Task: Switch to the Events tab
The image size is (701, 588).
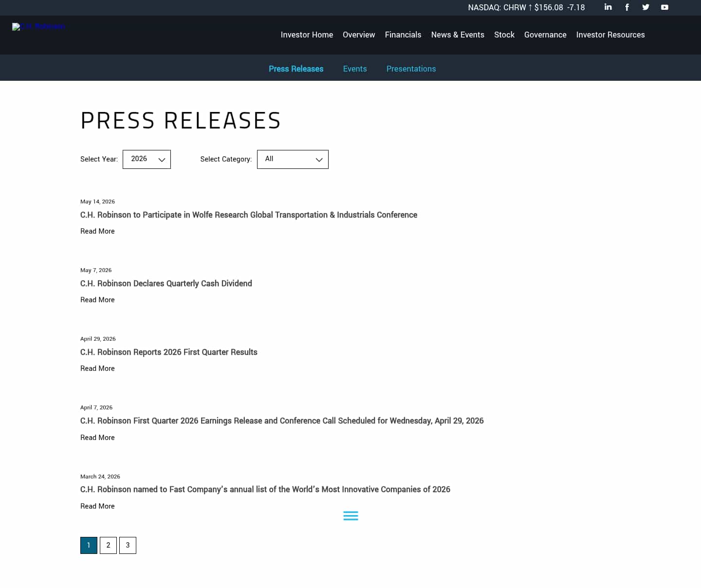Action: point(355,69)
